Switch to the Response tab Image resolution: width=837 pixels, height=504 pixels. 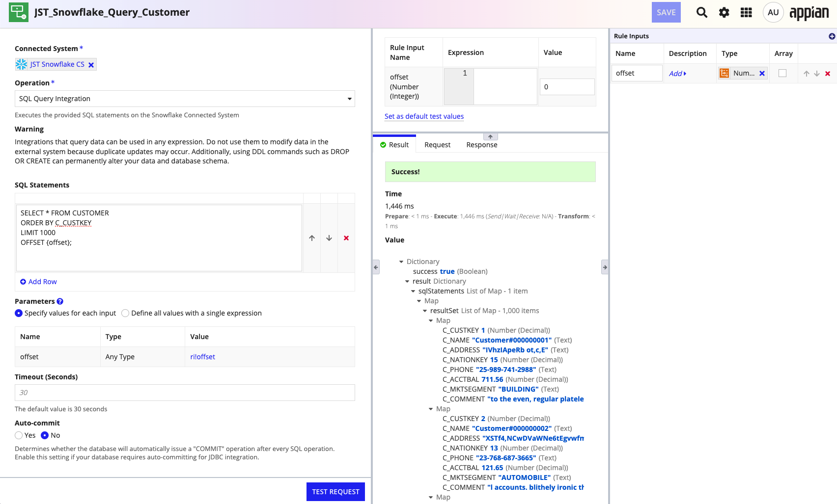tap(482, 145)
